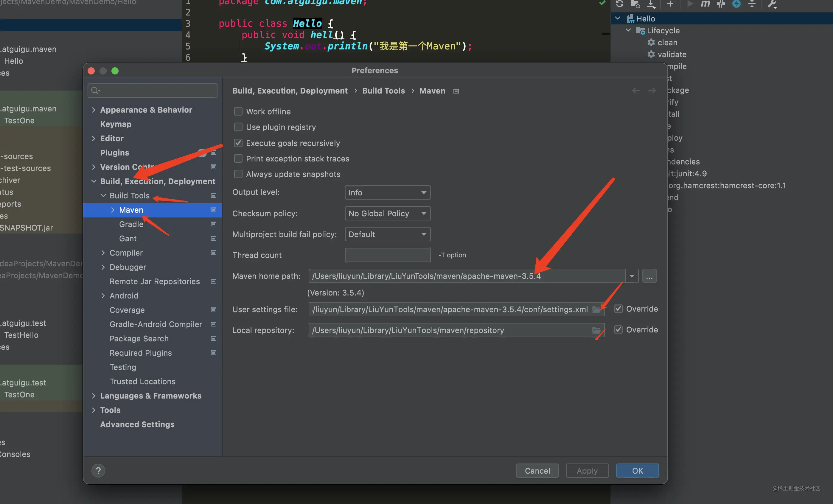
Task: Toggle Override for User settings file
Action: click(x=618, y=309)
